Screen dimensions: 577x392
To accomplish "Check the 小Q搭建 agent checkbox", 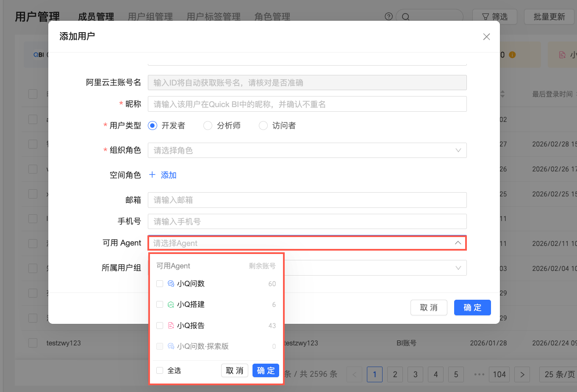I will 160,304.
